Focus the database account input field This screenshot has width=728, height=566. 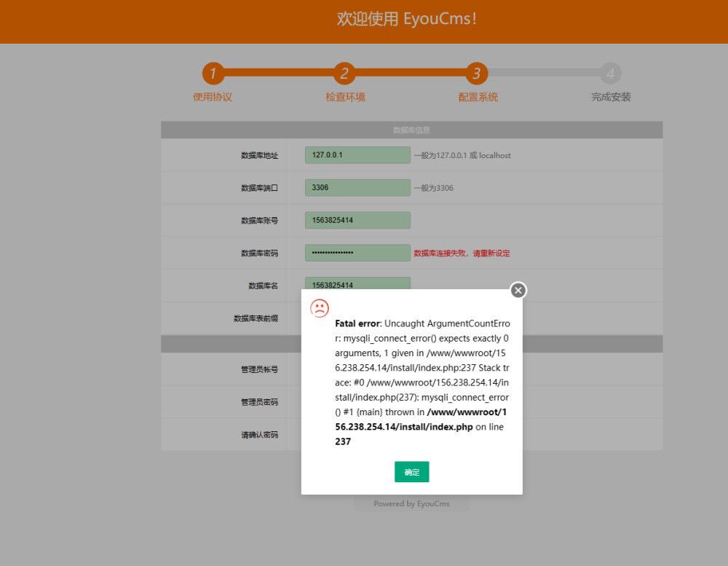[x=357, y=220]
